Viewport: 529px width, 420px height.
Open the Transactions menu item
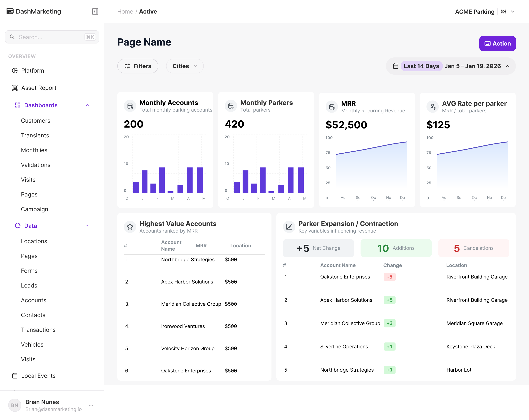(x=38, y=330)
